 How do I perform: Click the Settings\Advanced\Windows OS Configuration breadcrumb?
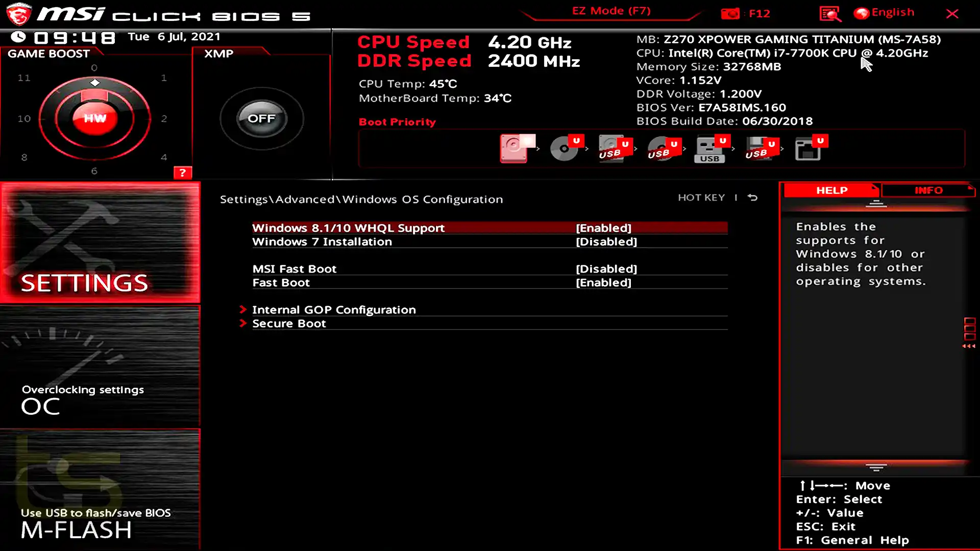click(361, 199)
